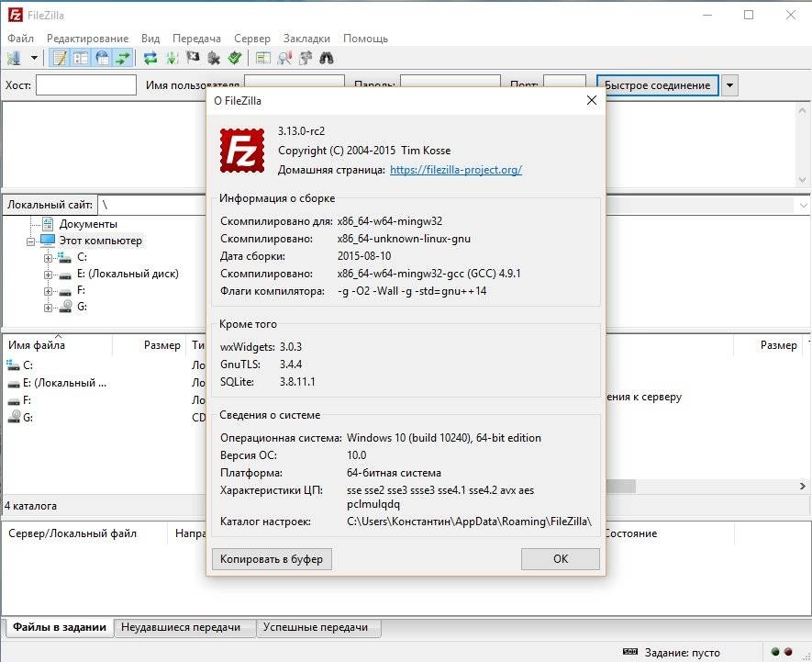812x662 pixels.
Task: Click G: CD drive icon in tree
Action: tap(65, 307)
